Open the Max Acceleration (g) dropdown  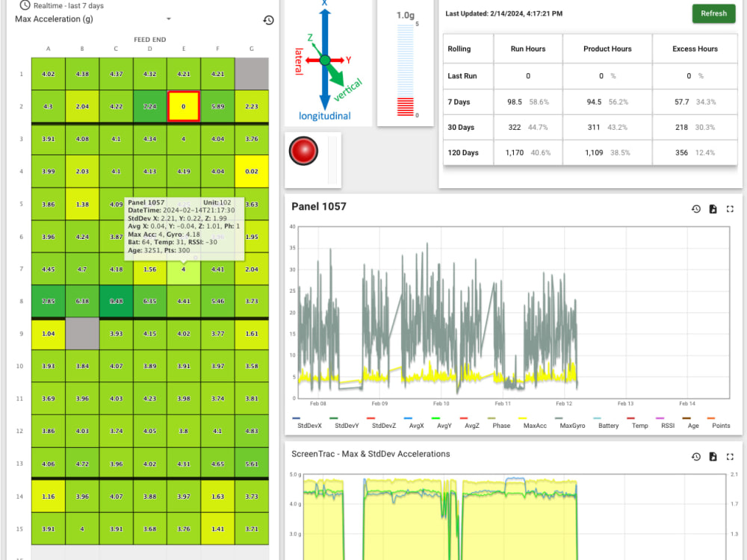point(93,19)
